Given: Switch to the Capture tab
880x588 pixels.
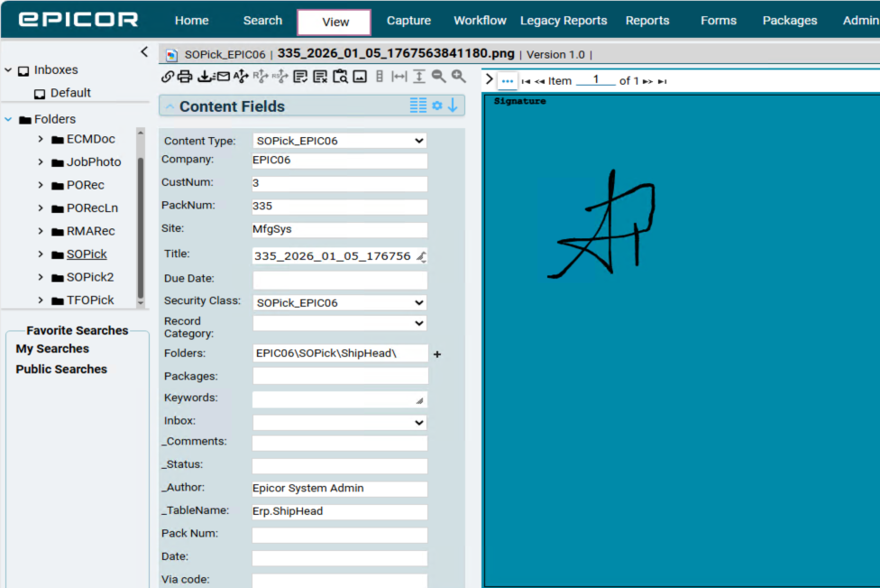Looking at the screenshot, I should (x=408, y=21).
